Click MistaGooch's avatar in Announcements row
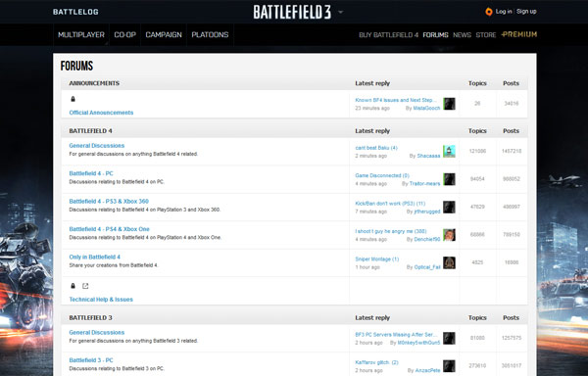Image resolution: width=588 pixels, height=376 pixels. pyautogui.click(x=449, y=104)
